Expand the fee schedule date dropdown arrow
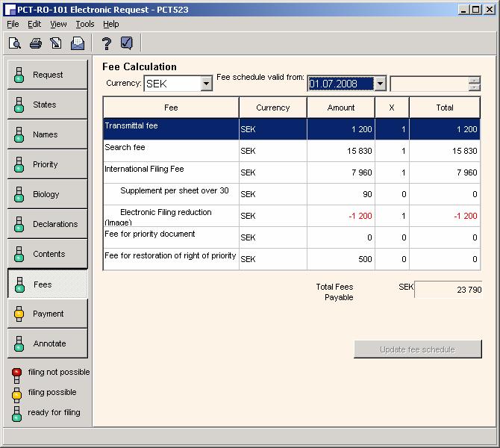500x448 pixels. [380, 84]
